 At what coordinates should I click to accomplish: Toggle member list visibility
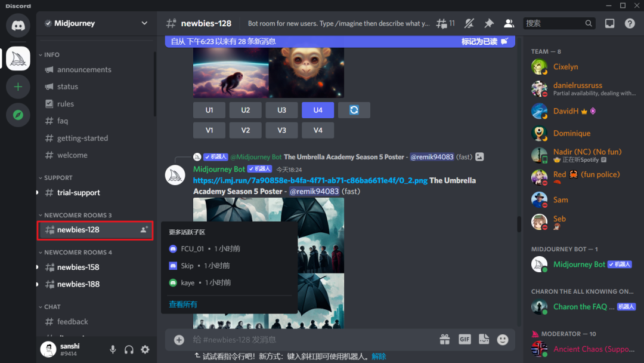tap(509, 23)
